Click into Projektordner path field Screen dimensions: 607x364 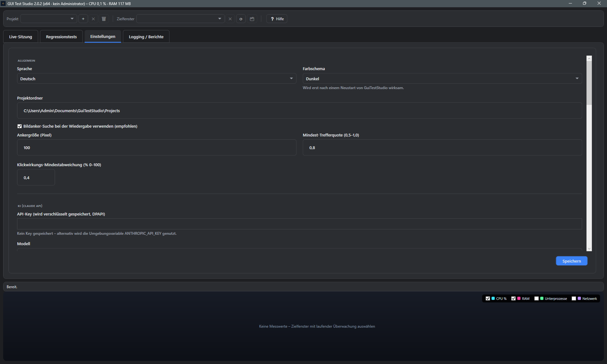299,111
